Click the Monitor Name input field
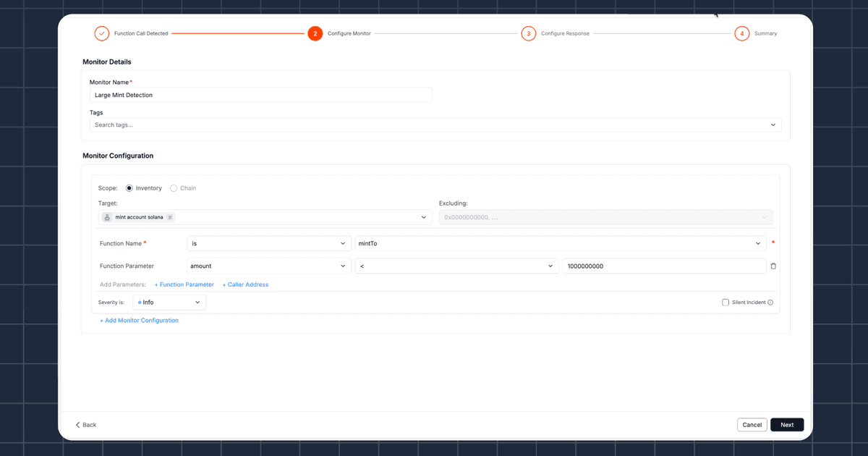Viewport: 868px width, 456px height. tap(261, 95)
